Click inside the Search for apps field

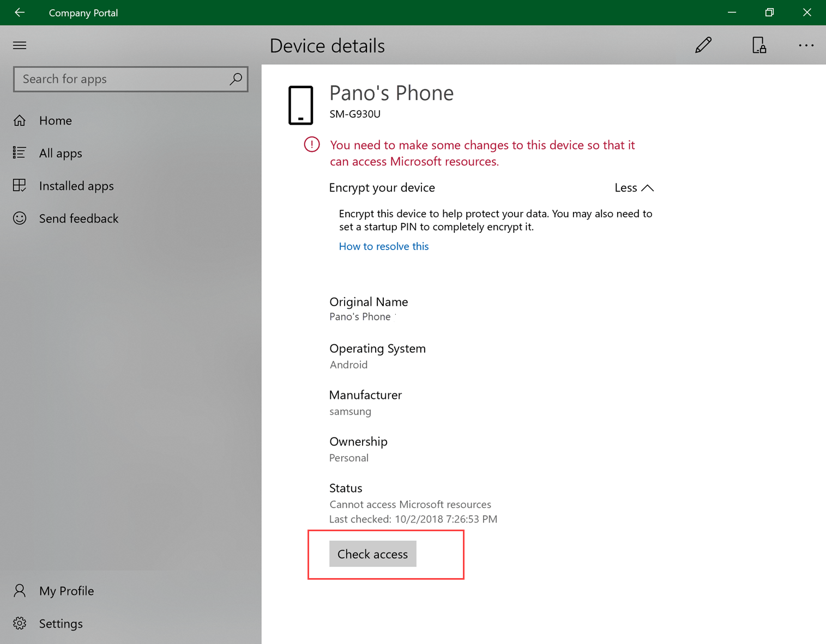(109, 79)
